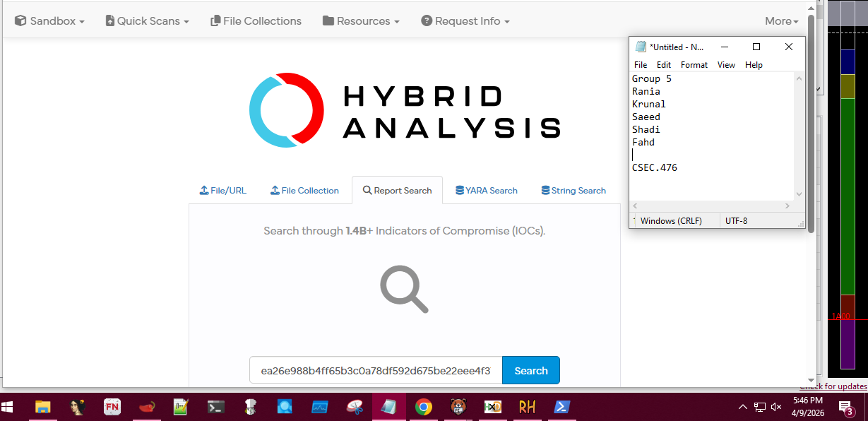Click the olive segment of section bar
This screenshot has height=421, width=868.
click(x=848, y=86)
